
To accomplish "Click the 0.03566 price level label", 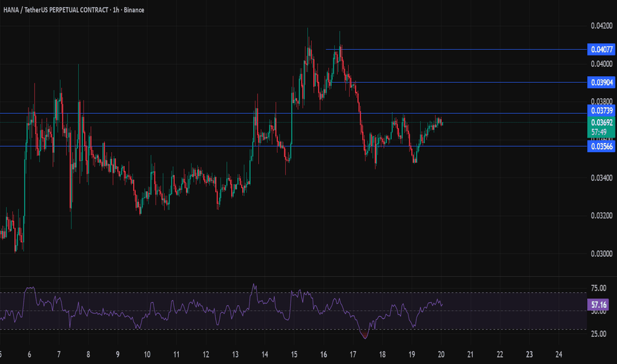I will click(601, 146).
